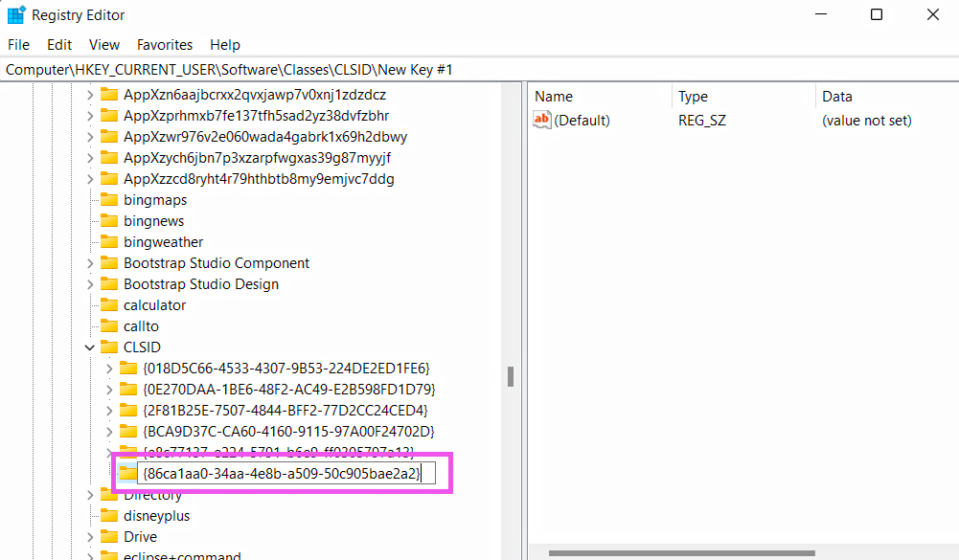
Task: Expand the AppXzprhmxb7fe137tfh5sad2yz38dvfzbhr key
Action: [x=90, y=116]
